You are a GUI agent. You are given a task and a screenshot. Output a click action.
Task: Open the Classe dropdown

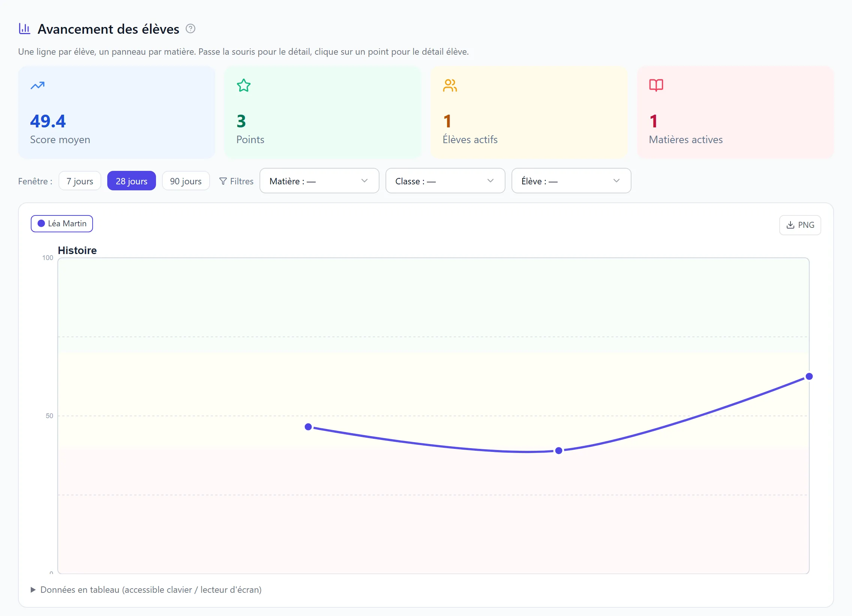point(445,181)
